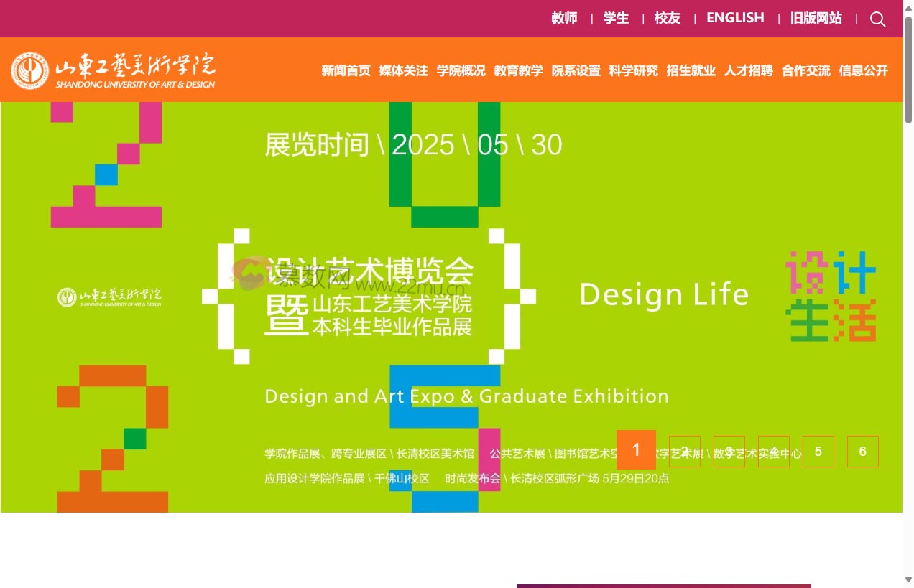The width and height of the screenshot is (914, 588).
Task: Open the 媒体关注 media coverage menu
Action: pos(403,71)
